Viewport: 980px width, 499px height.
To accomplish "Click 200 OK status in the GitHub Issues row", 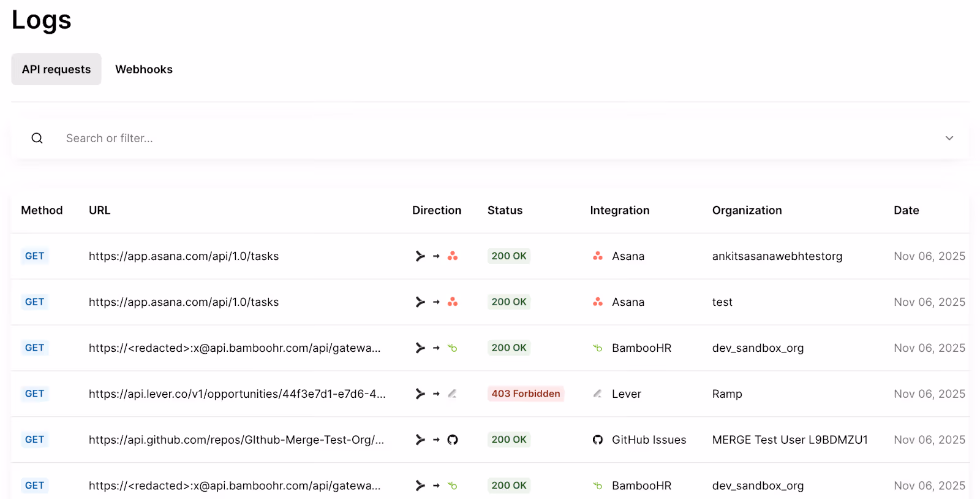I will (509, 440).
